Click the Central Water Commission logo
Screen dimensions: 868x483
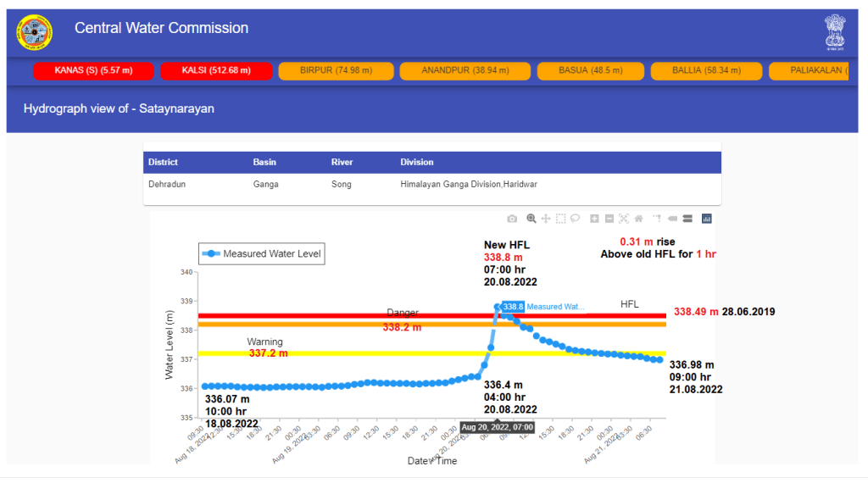pos(35,32)
